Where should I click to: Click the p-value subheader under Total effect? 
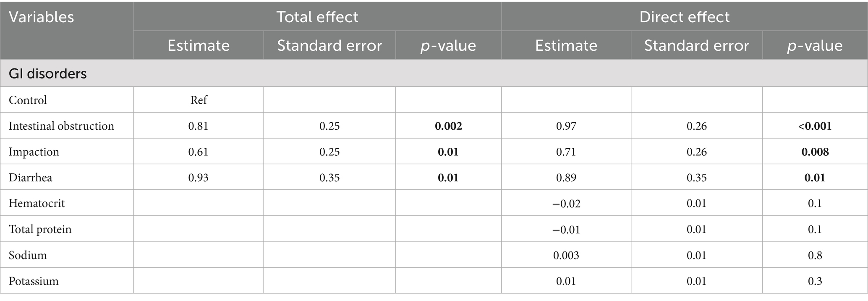(x=448, y=45)
